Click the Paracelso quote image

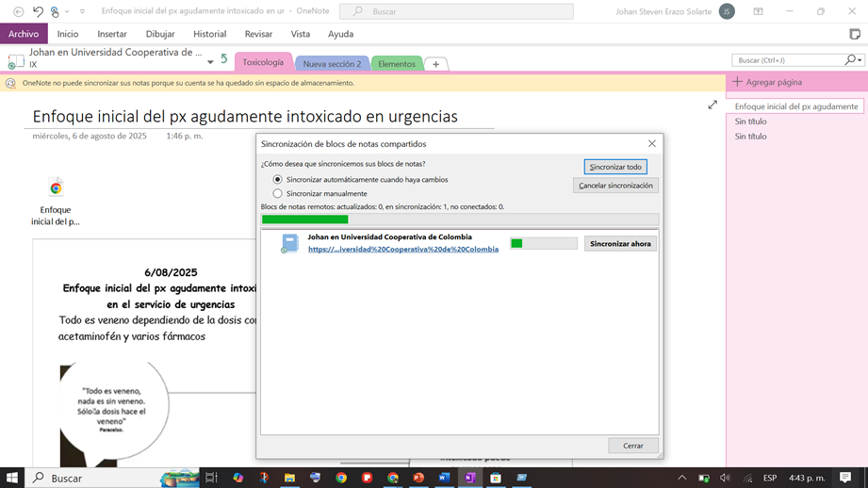(x=113, y=414)
